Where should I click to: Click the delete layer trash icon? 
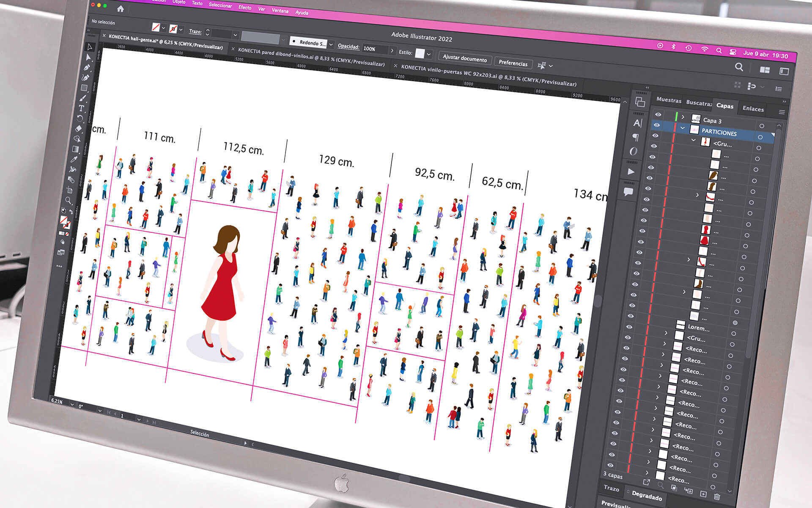click(717, 497)
